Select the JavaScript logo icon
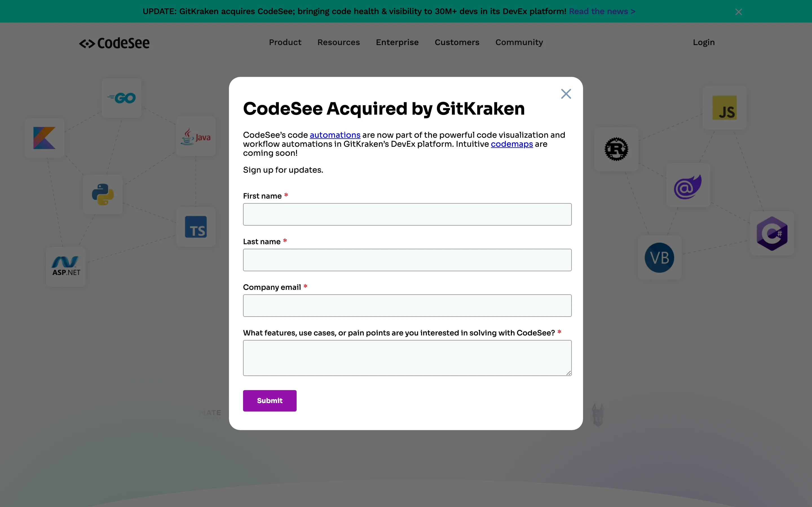The height and width of the screenshot is (507, 812). point(725,107)
